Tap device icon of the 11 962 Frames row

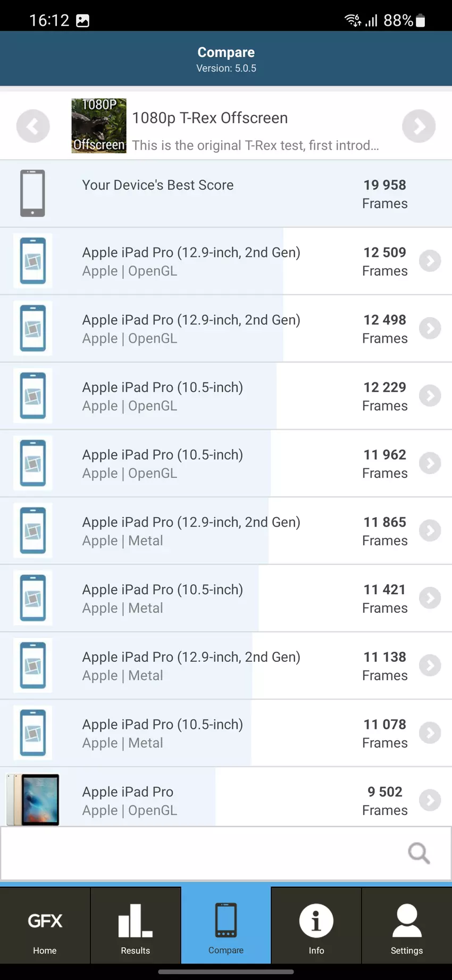click(x=33, y=463)
